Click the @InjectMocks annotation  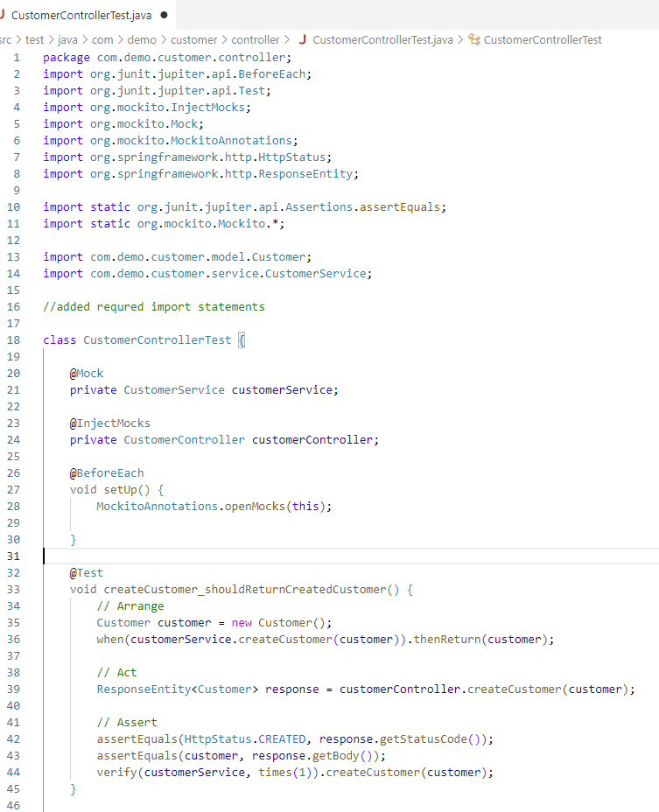pyautogui.click(x=110, y=423)
